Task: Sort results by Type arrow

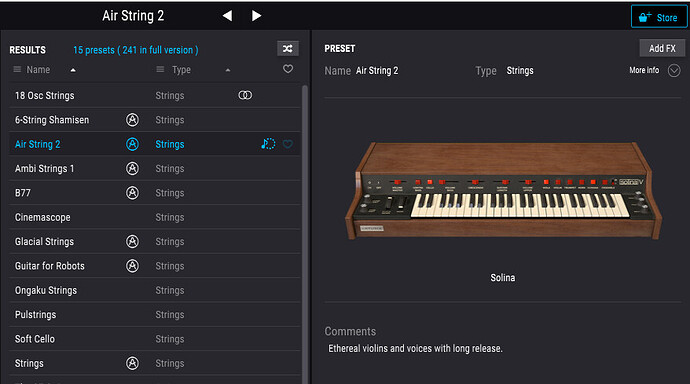Action: click(x=228, y=70)
